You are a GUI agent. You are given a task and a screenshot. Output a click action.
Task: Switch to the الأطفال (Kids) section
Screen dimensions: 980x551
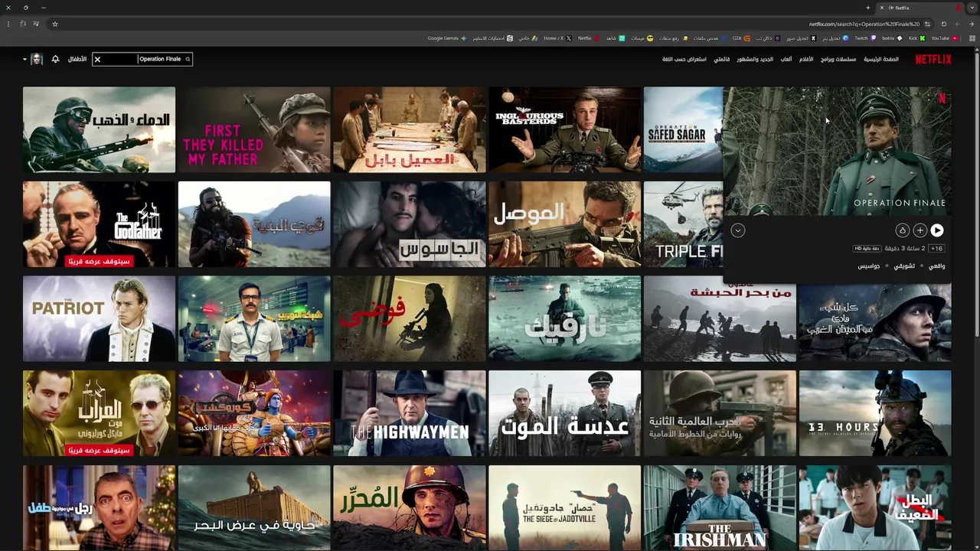(77, 59)
